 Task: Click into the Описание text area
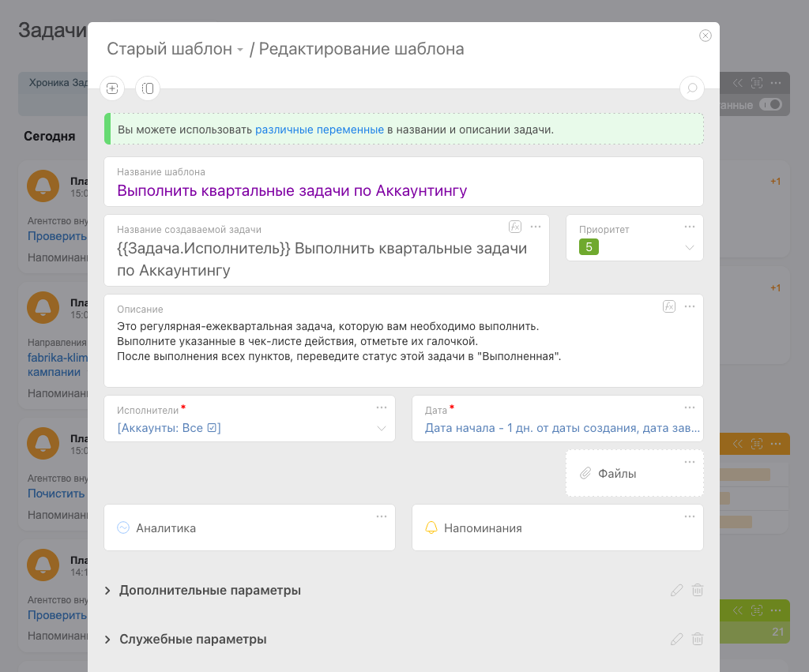404,341
